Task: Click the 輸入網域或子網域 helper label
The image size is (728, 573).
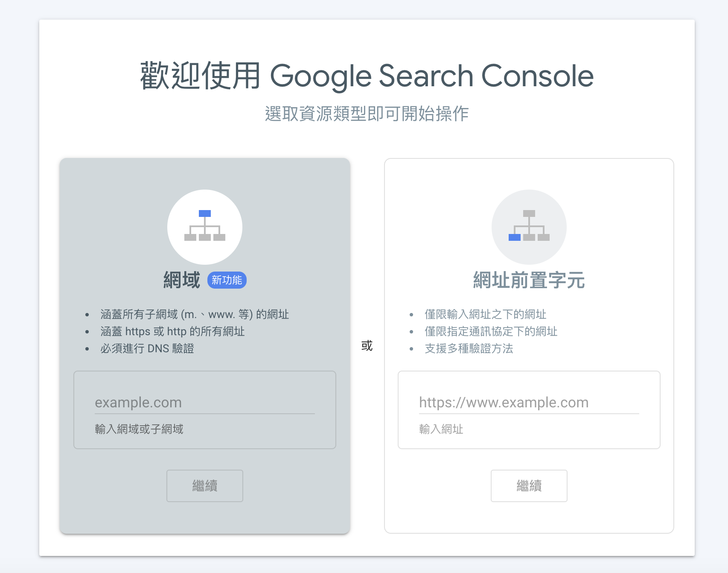Action: pyautogui.click(x=139, y=429)
